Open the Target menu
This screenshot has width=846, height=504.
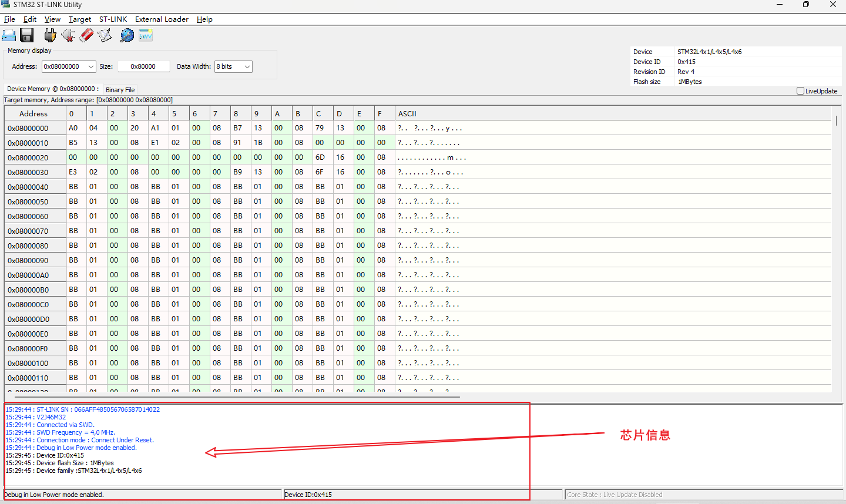79,19
